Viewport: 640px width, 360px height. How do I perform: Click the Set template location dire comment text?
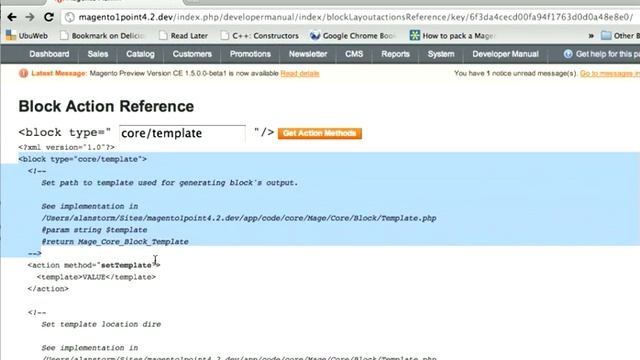point(101,324)
